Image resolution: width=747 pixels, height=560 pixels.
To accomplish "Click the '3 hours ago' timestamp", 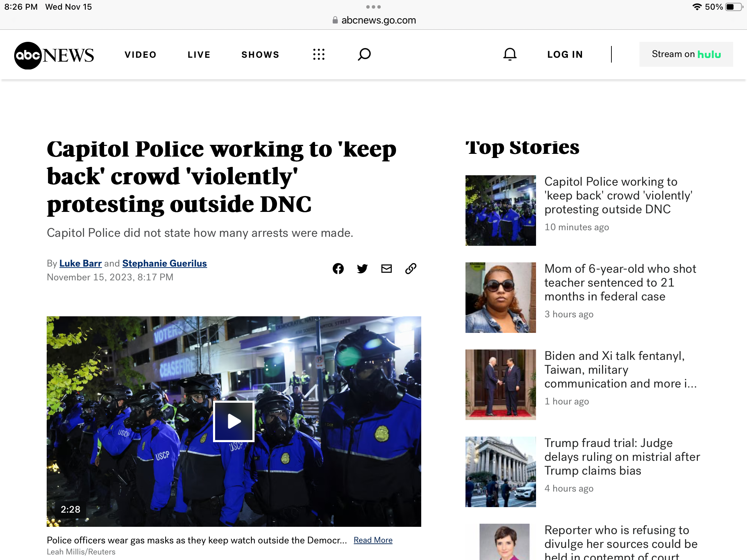I will click(569, 314).
